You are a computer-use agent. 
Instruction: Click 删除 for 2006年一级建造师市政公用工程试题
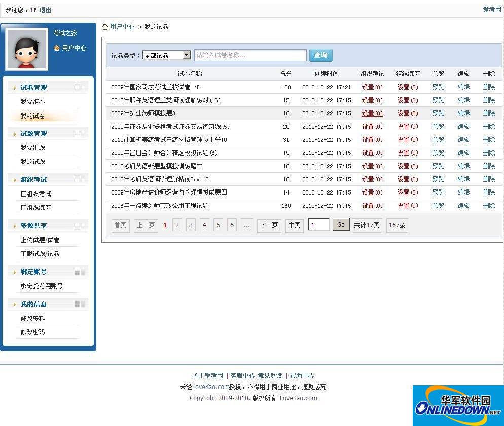point(488,205)
